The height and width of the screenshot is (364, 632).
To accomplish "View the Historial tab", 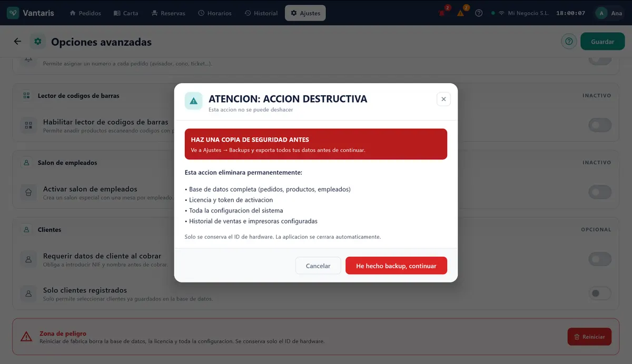I will pyautogui.click(x=261, y=13).
